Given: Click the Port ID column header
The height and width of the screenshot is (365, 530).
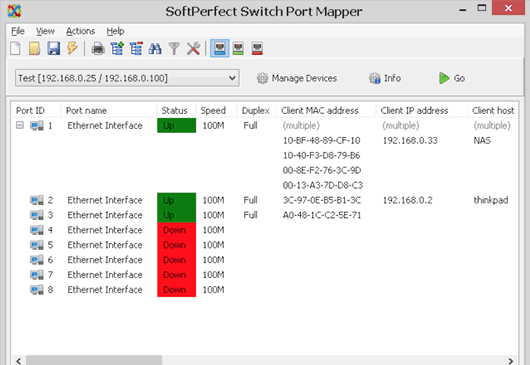Looking at the screenshot, I should click(36, 111).
